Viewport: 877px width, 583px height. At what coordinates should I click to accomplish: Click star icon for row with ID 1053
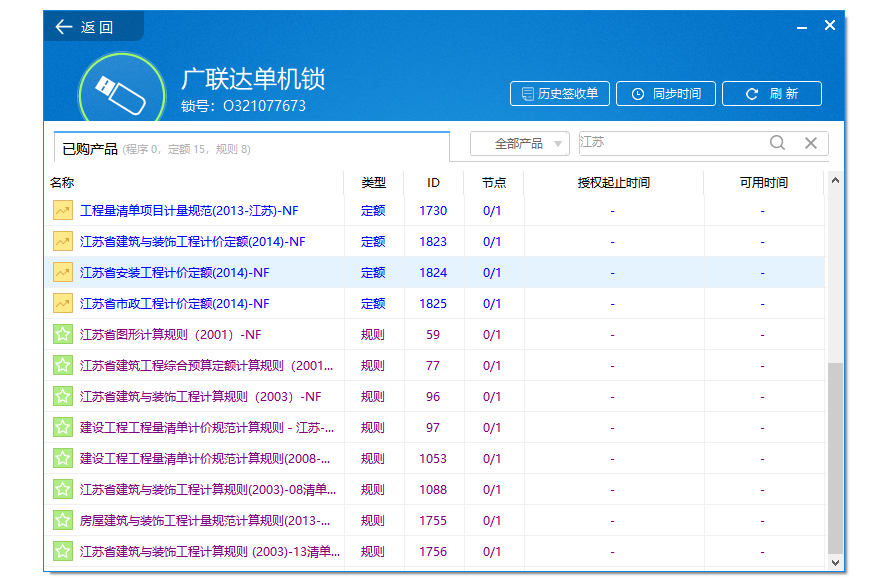tap(63, 459)
